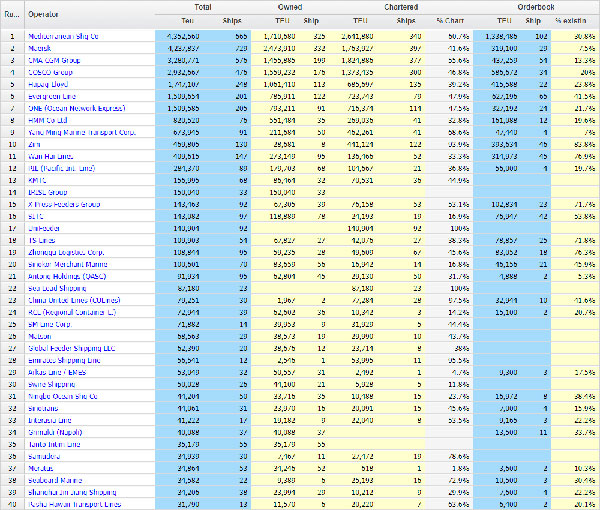Sort by the Operator column header
Screen dimensions: 600x510
click(43, 14)
